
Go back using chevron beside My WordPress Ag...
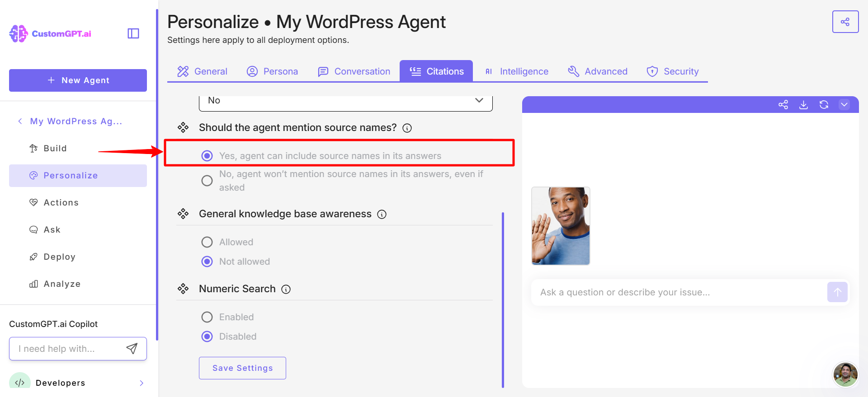click(x=20, y=121)
